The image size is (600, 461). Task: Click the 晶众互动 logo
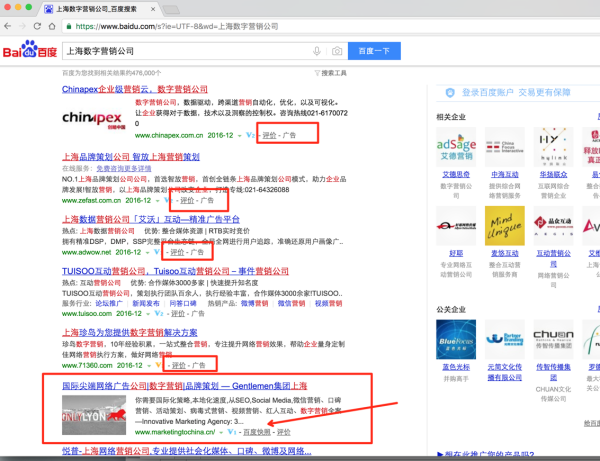pos(553,226)
